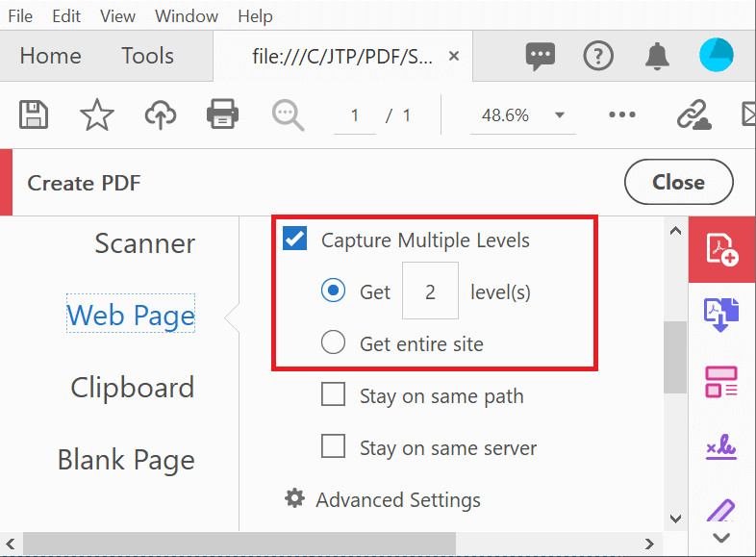Open the zoom percentage dropdown arrow
Image resolution: width=756 pixels, height=557 pixels.
click(x=559, y=115)
